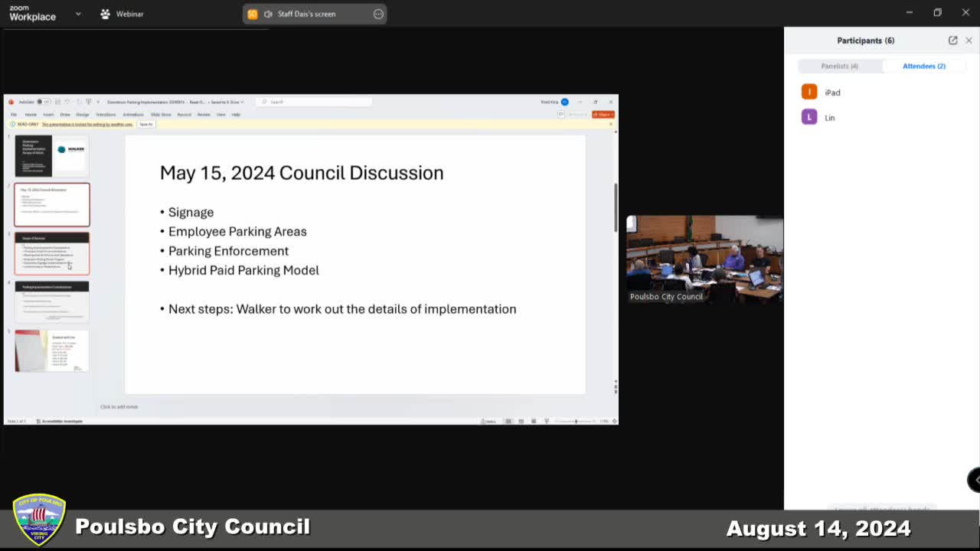Open the presentation filename dropdown in title bar
This screenshot has height=551, width=980.
242,101
